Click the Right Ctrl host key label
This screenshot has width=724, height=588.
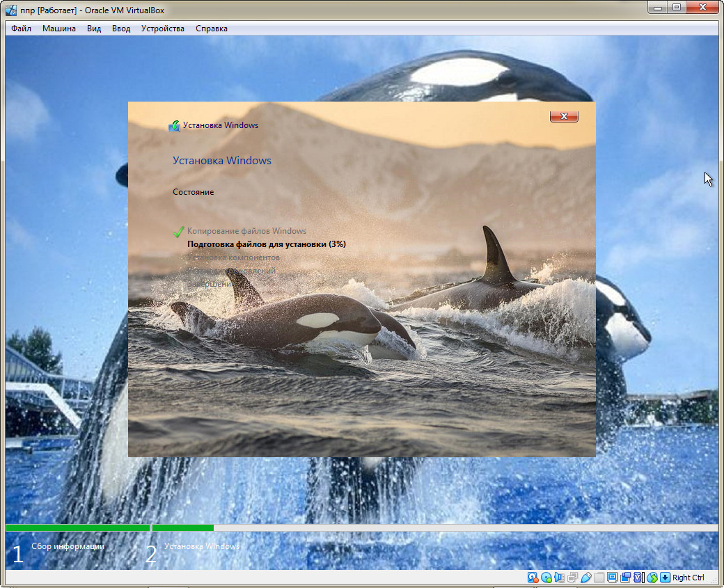(688, 578)
